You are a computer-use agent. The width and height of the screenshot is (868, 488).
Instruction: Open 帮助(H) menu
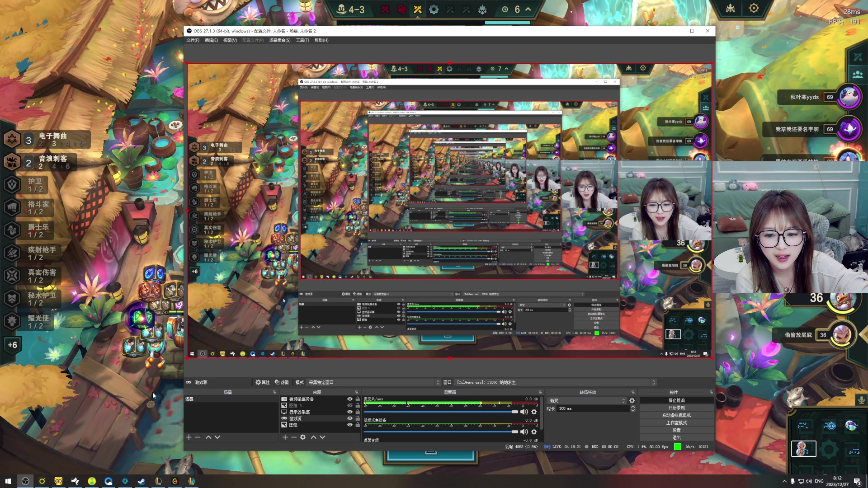pyautogui.click(x=321, y=40)
